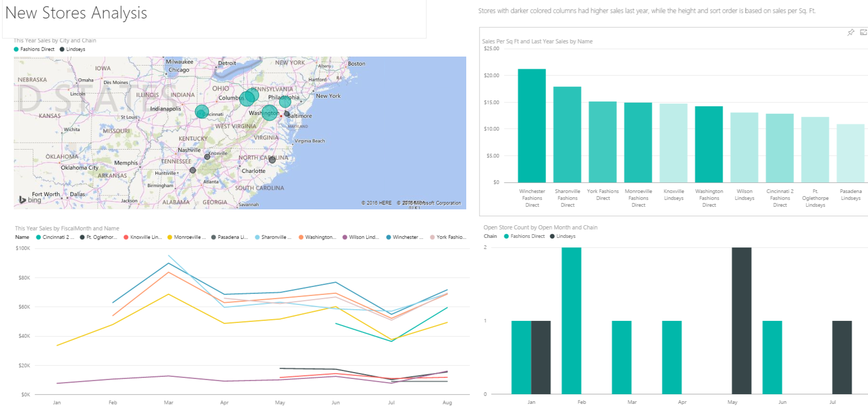This screenshot has height=406, width=868.
Task: Click the This Year Sales by City and Chain title
Action: [55, 41]
